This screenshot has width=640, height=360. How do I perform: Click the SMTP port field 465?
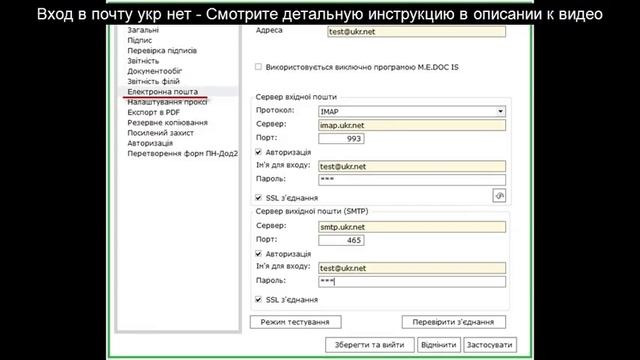pos(341,240)
